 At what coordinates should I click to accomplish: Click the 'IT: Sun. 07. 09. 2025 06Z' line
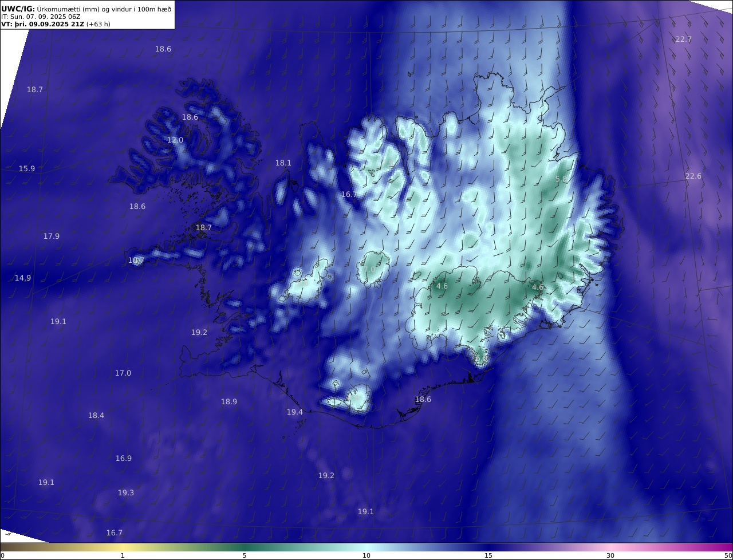[41, 17]
